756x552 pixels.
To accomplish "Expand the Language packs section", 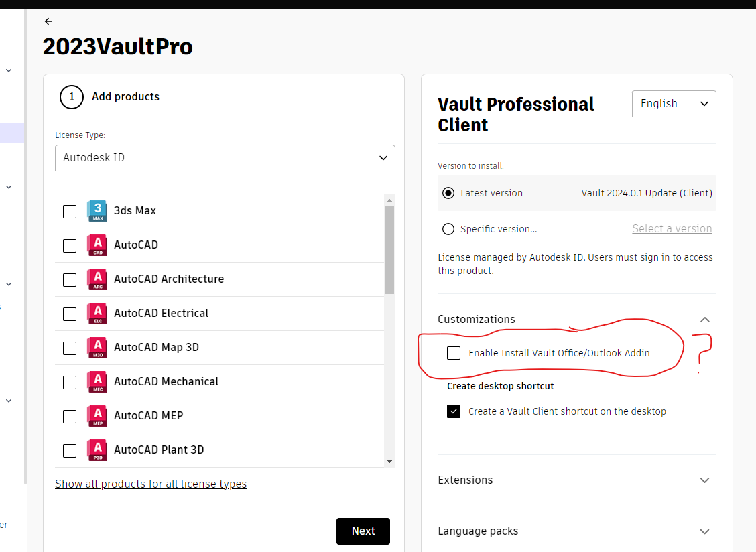I will click(704, 531).
